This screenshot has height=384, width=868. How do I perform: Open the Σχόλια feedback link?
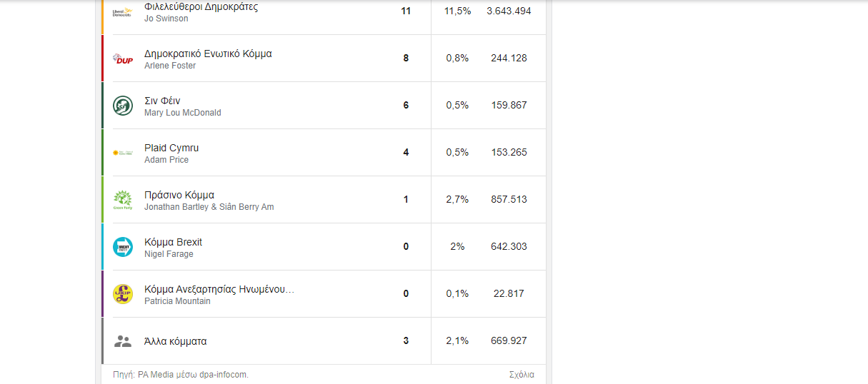(x=522, y=375)
